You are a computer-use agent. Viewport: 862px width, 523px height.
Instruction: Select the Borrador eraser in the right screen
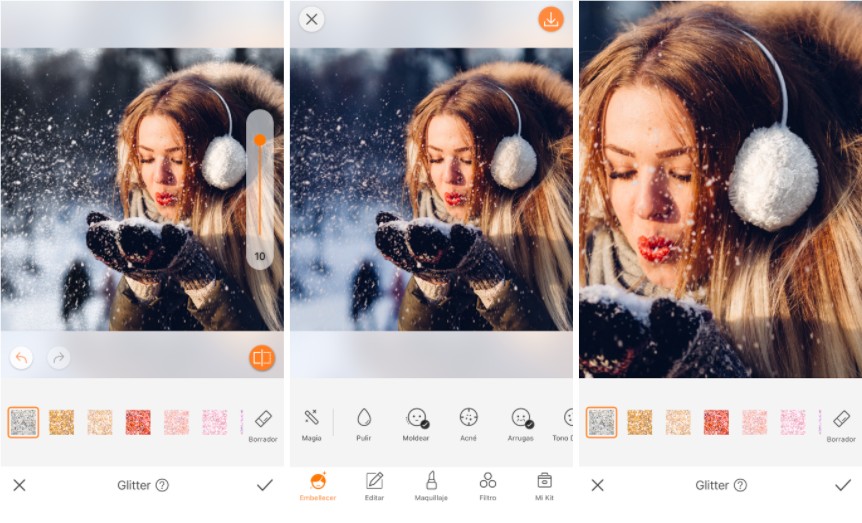[x=841, y=426]
